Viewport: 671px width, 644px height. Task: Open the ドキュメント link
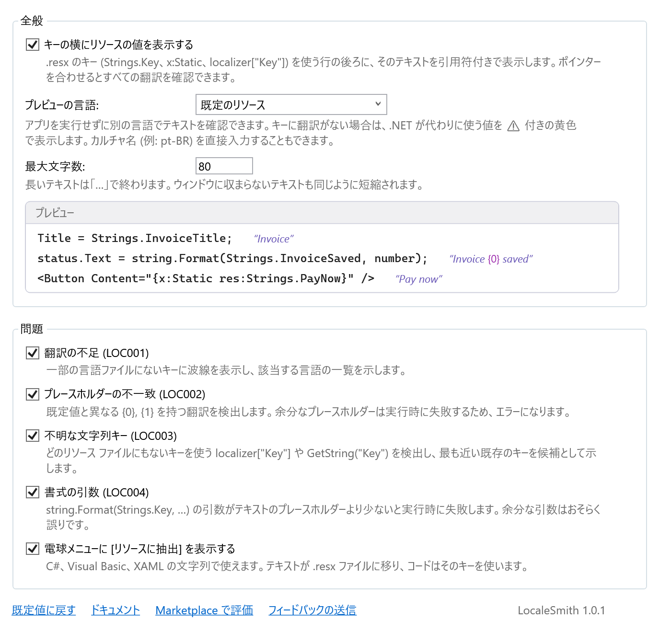tap(116, 610)
